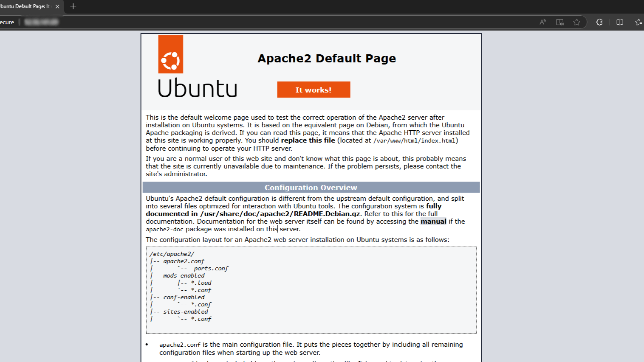
Task: Focus the blurred URL in the address bar
Action: (41, 22)
